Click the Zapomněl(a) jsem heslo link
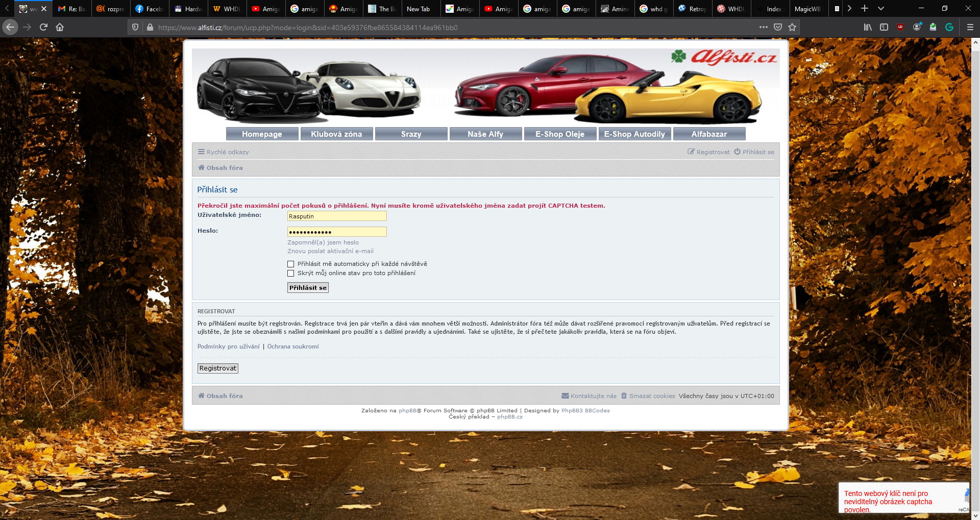 (323, 242)
